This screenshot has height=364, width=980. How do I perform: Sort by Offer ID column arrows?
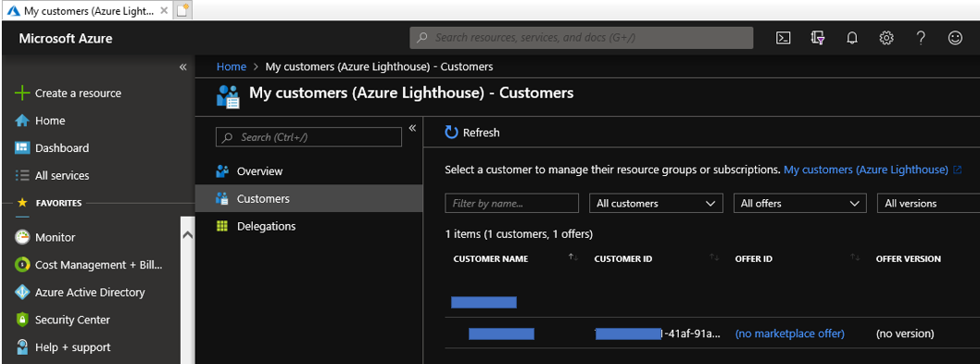[855, 257]
